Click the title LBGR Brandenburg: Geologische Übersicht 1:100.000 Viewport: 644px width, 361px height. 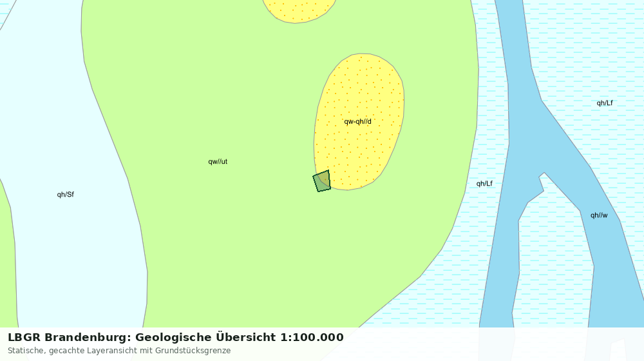176,337
